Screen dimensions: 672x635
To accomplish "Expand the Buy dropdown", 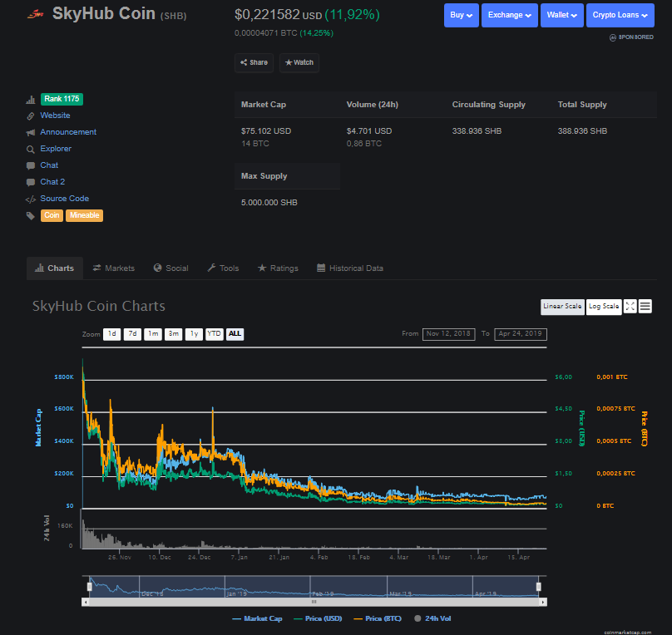I will click(x=461, y=15).
